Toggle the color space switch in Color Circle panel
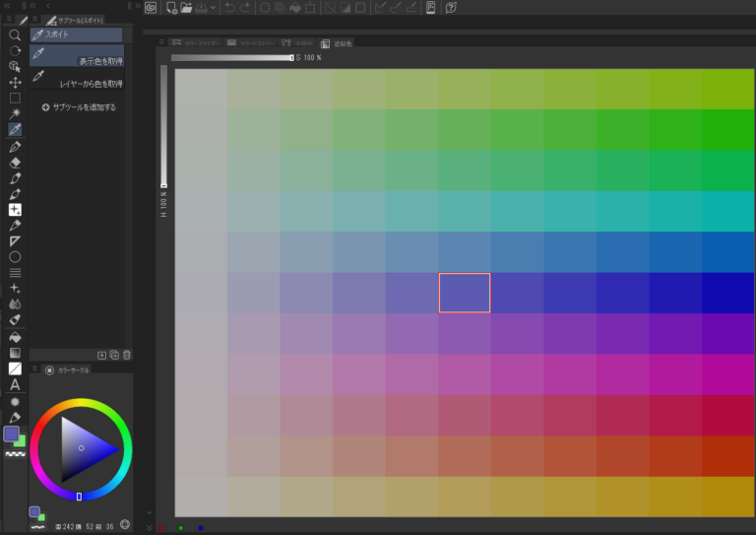The height and width of the screenshot is (535, 756). (x=125, y=524)
